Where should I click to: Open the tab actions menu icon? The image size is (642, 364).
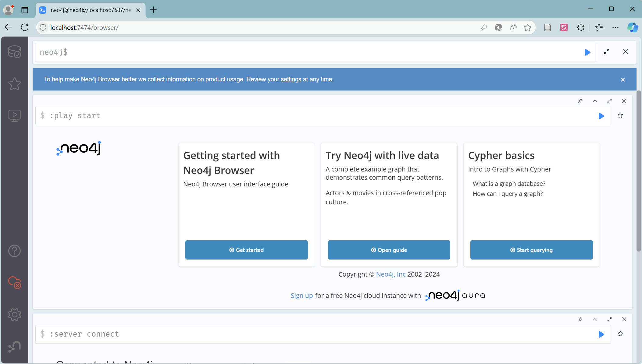point(25,10)
